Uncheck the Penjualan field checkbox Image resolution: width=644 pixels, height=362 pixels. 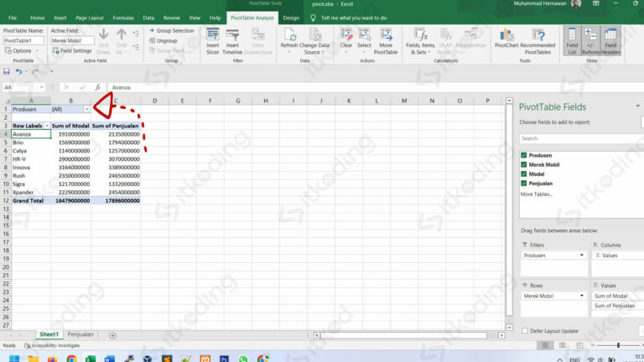[x=523, y=184]
